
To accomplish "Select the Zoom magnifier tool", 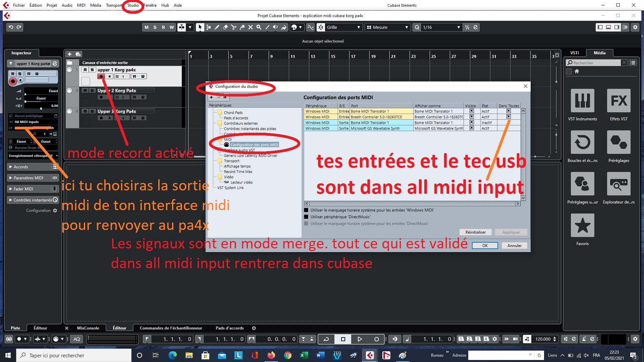I will pyautogui.click(x=259, y=27).
